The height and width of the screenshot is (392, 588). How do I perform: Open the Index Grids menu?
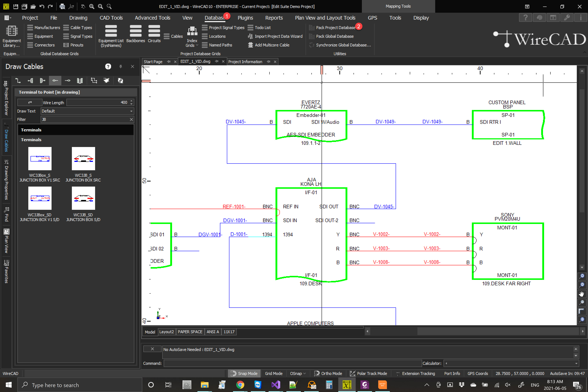click(192, 37)
